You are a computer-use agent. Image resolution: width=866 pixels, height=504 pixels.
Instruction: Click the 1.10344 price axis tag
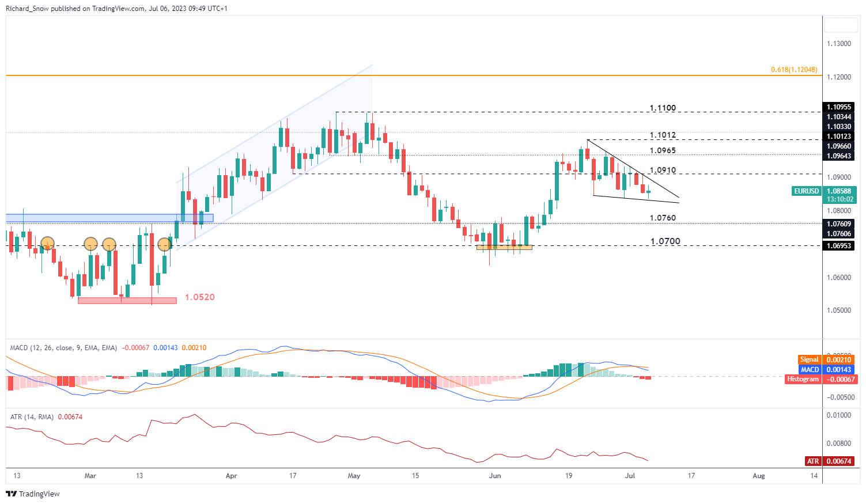(x=839, y=117)
